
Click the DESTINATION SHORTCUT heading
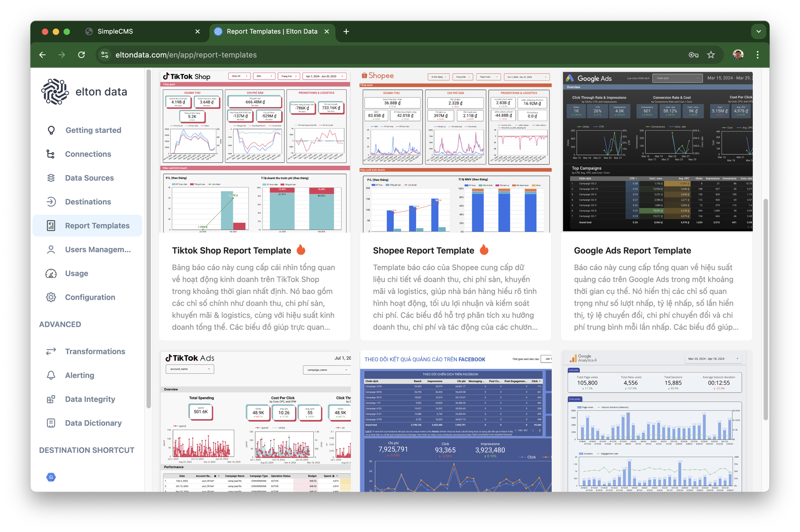coord(87,450)
